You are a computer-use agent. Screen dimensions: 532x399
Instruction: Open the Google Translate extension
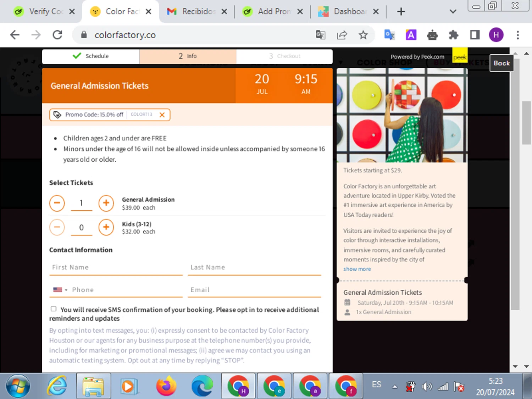pyautogui.click(x=389, y=35)
